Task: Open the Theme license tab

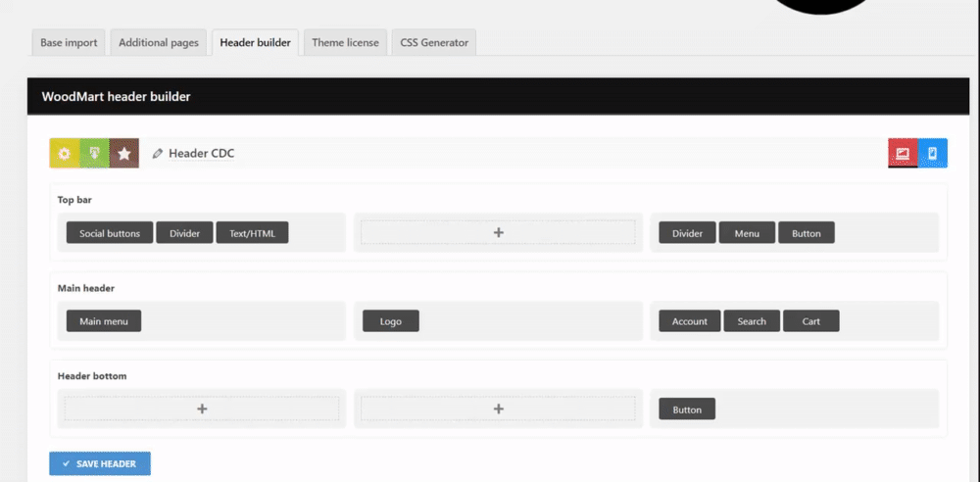Action: [346, 43]
